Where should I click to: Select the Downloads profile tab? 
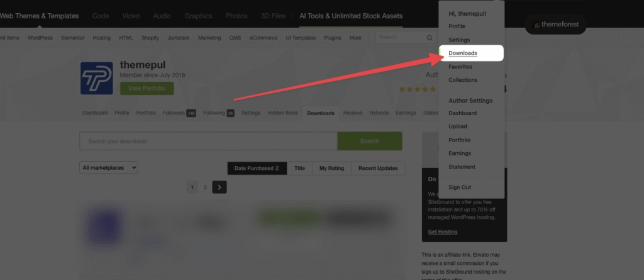click(x=321, y=113)
